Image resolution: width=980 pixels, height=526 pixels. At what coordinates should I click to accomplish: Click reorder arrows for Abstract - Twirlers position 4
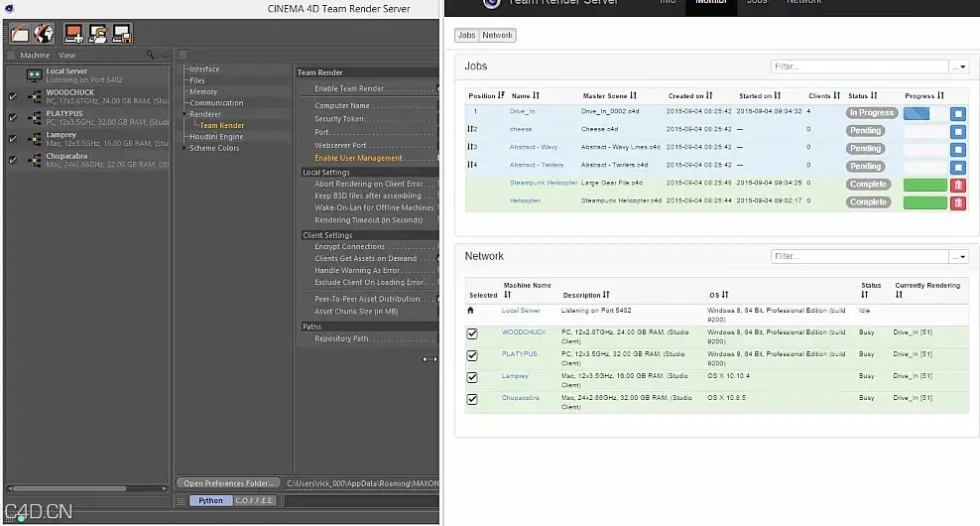(470, 165)
